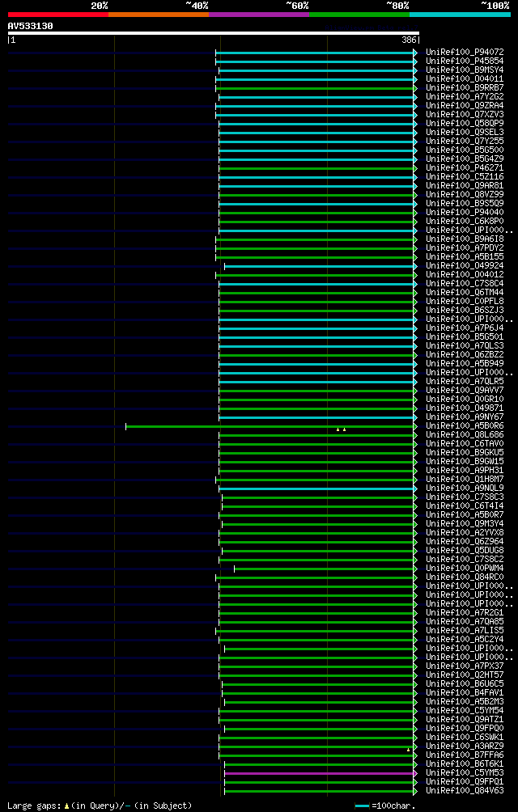Select hit label UniRef100_A9PH31
The height and width of the screenshot is (812, 518).
pos(465,470)
